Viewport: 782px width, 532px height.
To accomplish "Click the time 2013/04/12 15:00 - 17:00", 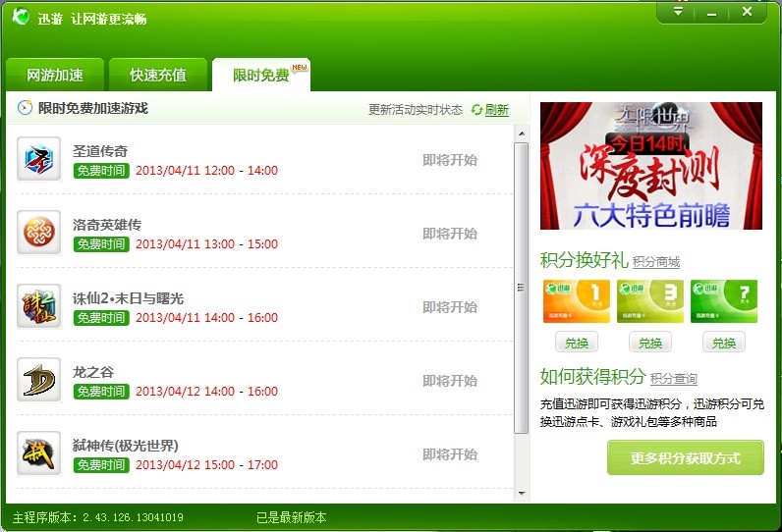I will (206, 464).
